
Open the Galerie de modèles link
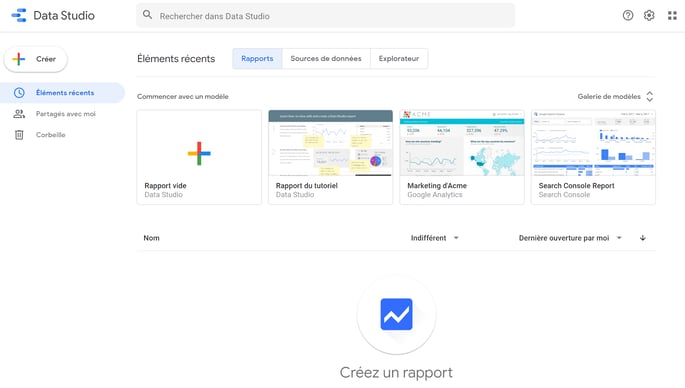[x=609, y=97]
